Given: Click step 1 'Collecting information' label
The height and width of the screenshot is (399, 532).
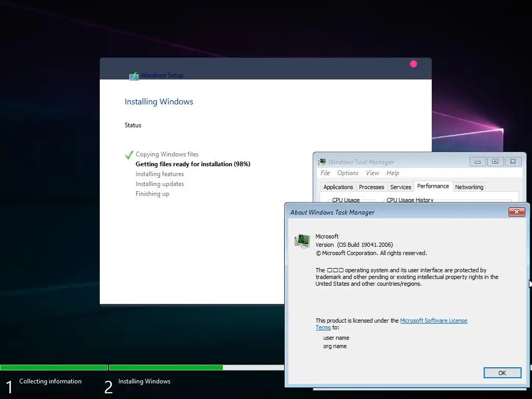Looking at the screenshot, I should 50,381.
